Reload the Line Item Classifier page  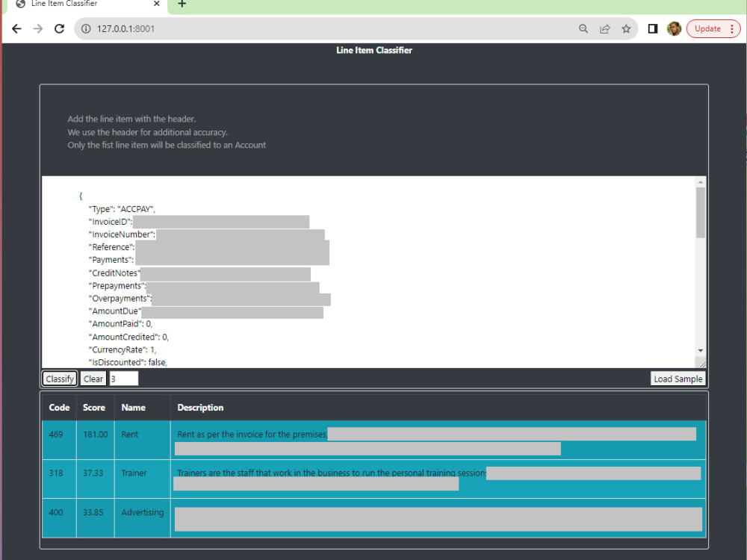[59, 28]
